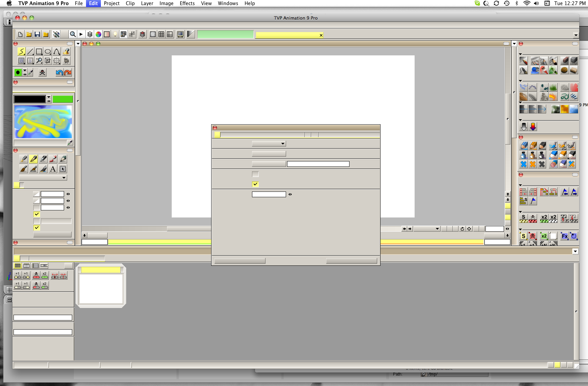Select the crop tool
Viewport: 588px width, 386px height.
[48, 60]
